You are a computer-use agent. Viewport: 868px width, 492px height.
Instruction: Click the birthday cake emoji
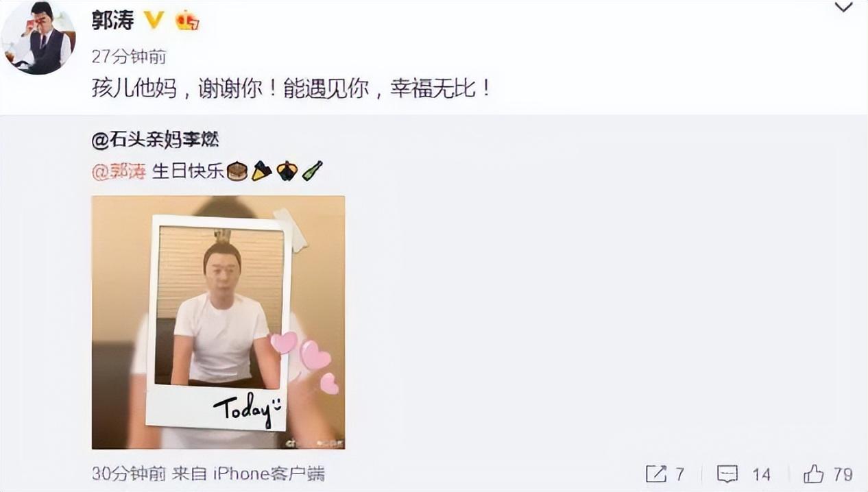(237, 171)
